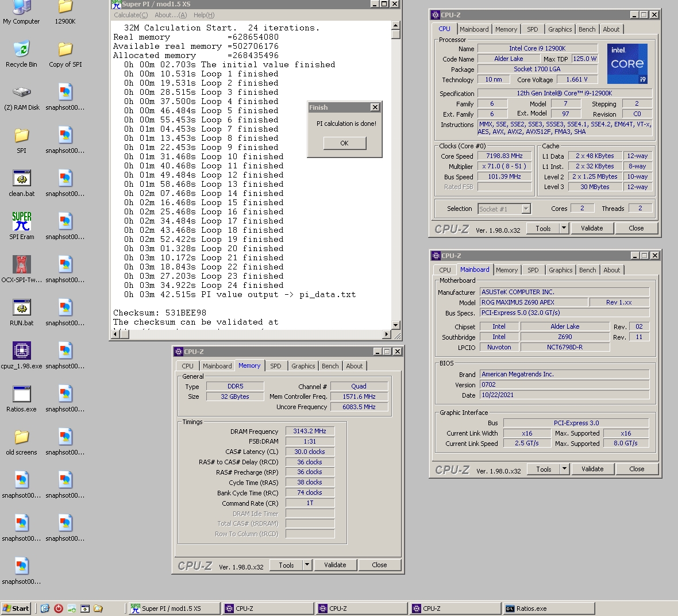Click the folder search quick launch icon

pos(99,609)
